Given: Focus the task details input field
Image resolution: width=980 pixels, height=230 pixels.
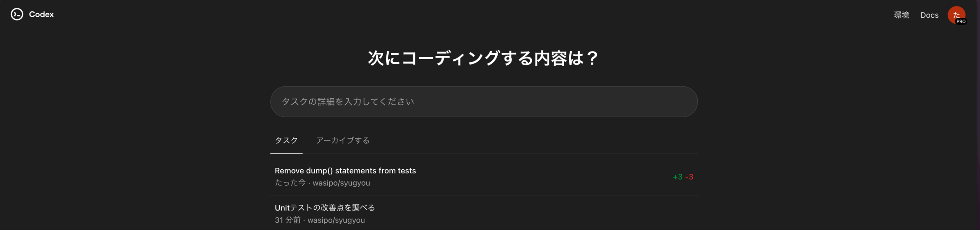Looking at the screenshot, I should point(484,102).
